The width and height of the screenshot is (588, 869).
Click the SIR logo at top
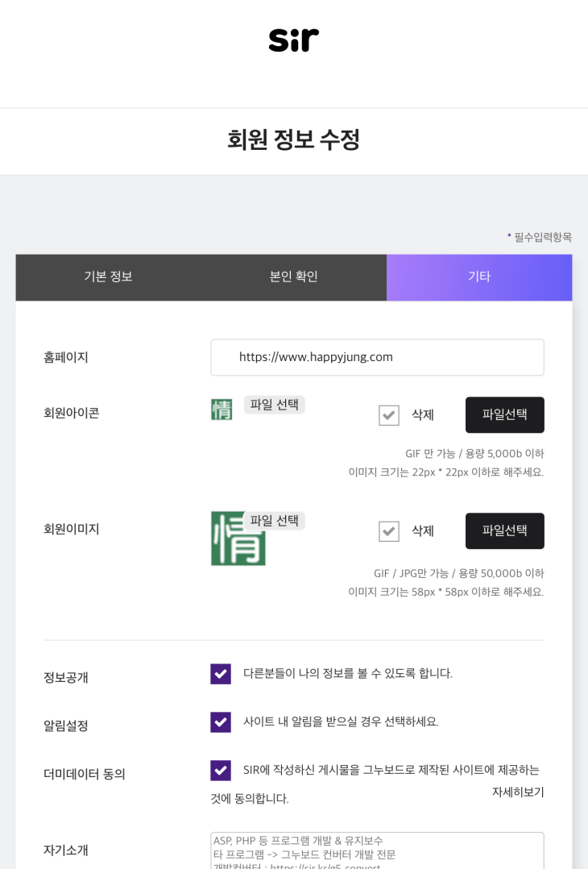293,39
